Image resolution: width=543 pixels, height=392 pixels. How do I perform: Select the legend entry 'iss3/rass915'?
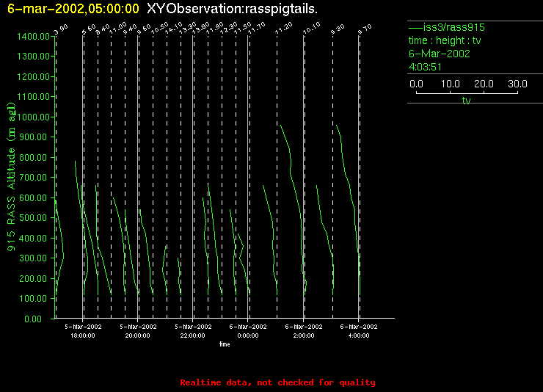tap(447, 27)
